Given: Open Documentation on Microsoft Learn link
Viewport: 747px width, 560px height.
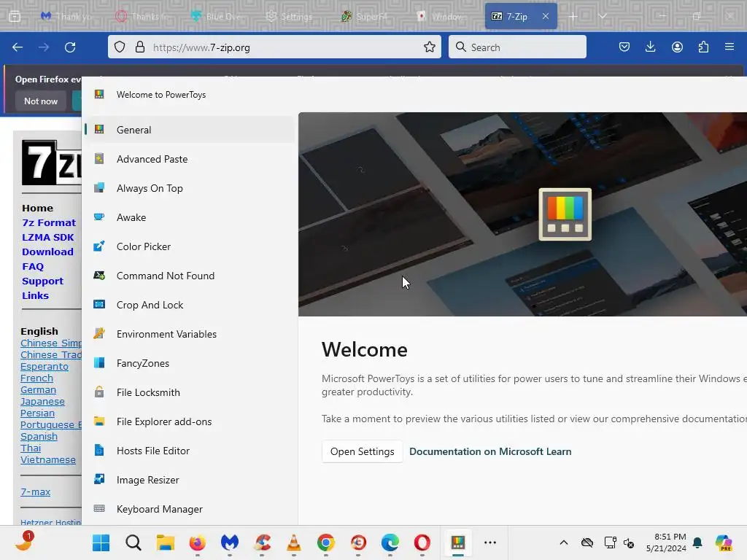Looking at the screenshot, I should [490, 451].
